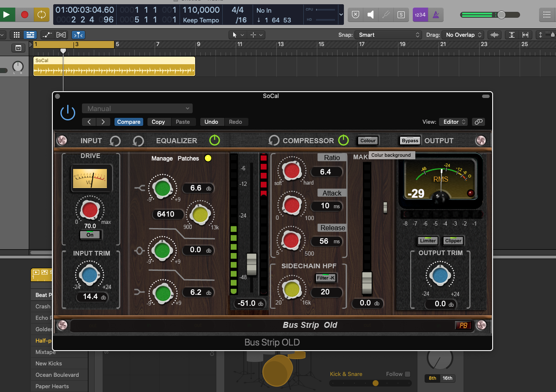Screen dimensions: 556x392
Task: Toggle the Filter -K sidechain button
Action: pyautogui.click(x=326, y=278)
